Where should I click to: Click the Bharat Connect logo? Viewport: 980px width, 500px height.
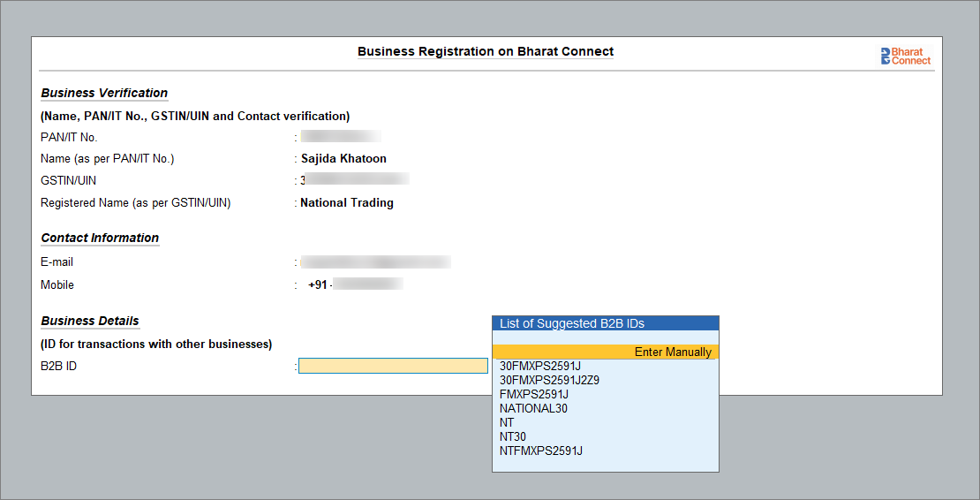click(x=905, y=57)
